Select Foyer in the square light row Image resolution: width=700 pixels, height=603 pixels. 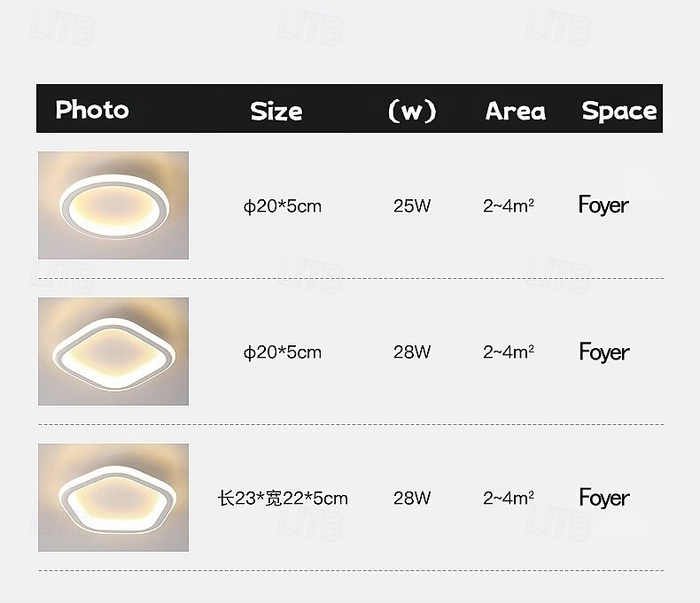pyautogui.click(x=604, y=352)
